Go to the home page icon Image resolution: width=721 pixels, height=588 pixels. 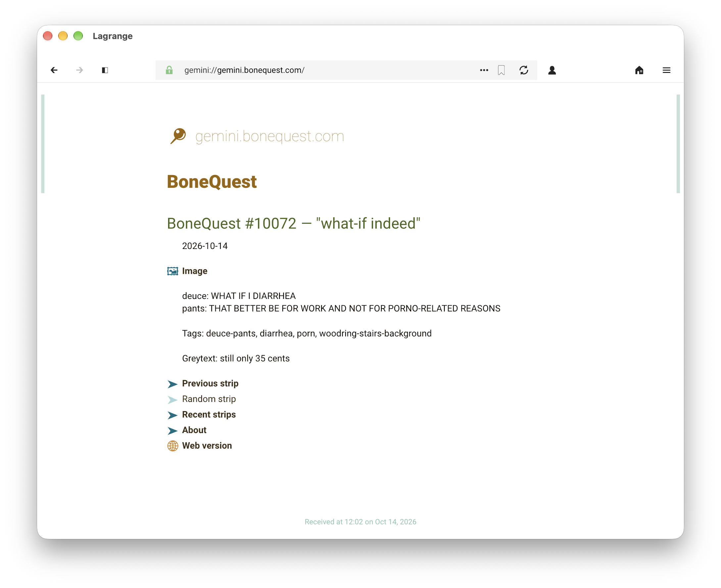[x=639, y=70]
